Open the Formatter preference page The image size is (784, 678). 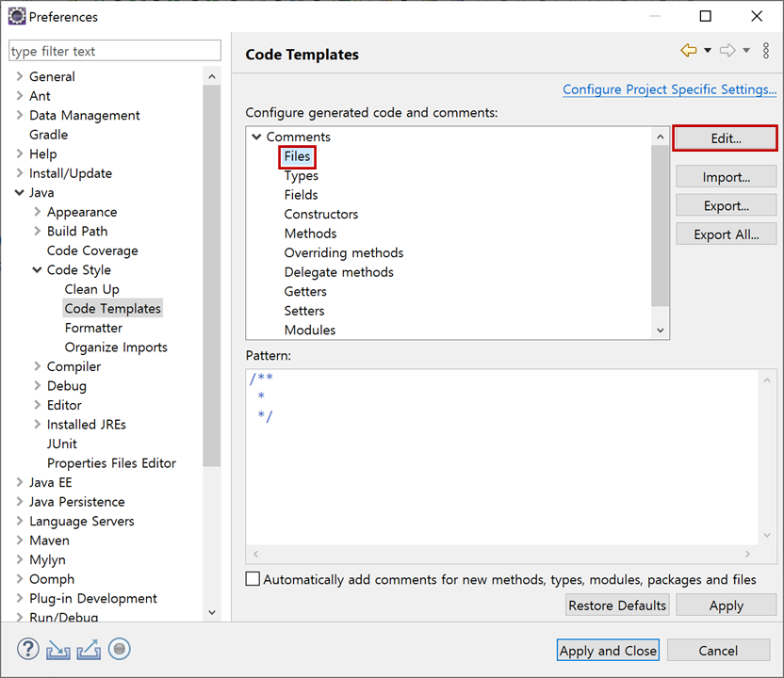(x=93, y=328)
